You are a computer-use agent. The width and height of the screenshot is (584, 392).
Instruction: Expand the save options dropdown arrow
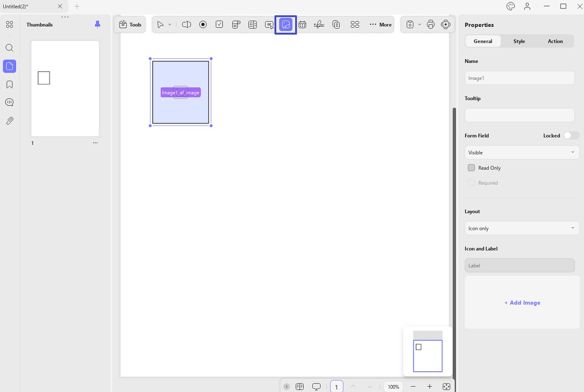(420, 25)
